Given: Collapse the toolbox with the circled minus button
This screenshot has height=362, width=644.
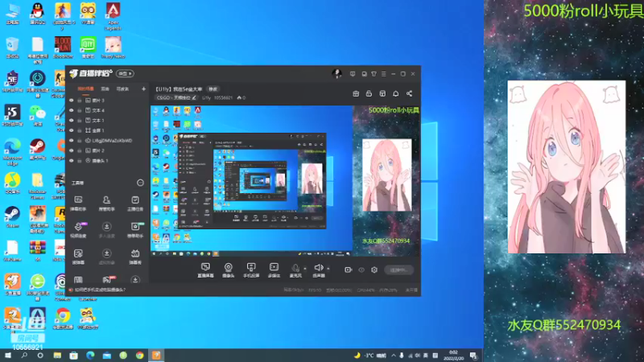Looking at the screenshot, I should click(140, 183).
